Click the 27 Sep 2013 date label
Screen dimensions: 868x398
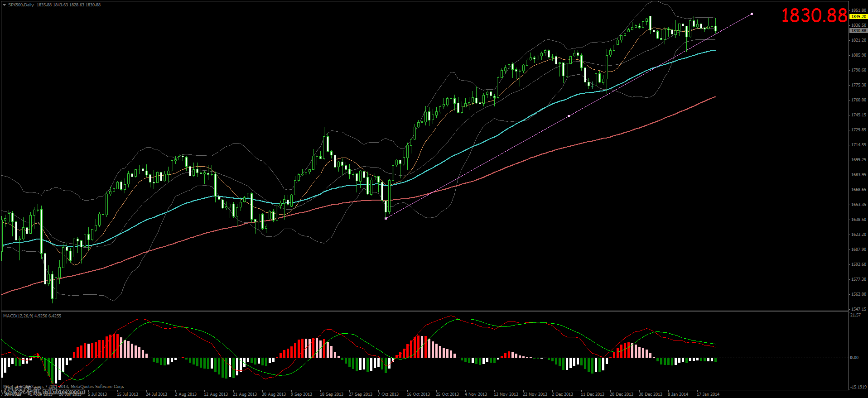click(x=361, y=394)
